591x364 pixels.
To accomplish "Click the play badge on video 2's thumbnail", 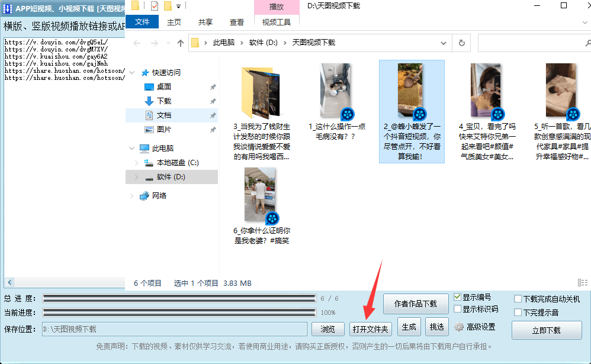I will point(419,115).
